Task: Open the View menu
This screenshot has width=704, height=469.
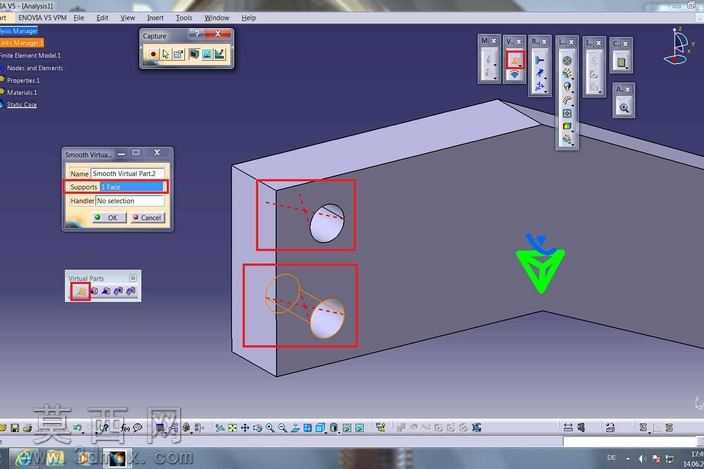Action: point(128,18)
